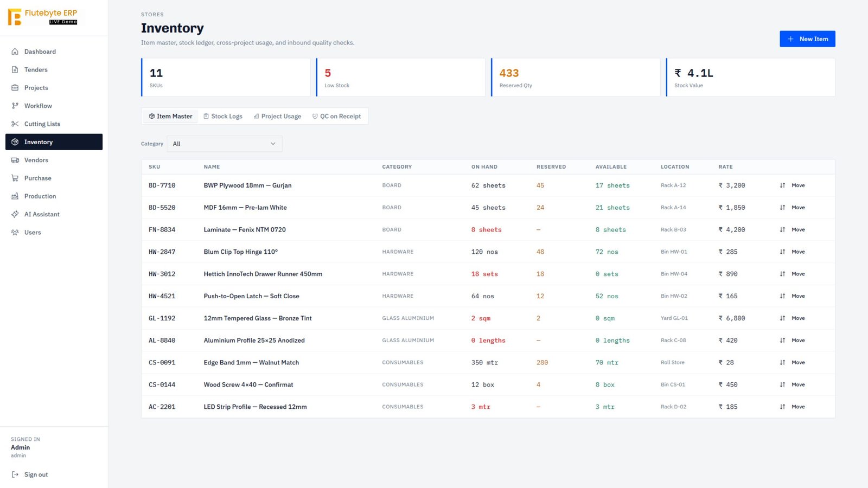Sign out of the admin account
The width and height of the screenshot is (868, 488).
30,474
